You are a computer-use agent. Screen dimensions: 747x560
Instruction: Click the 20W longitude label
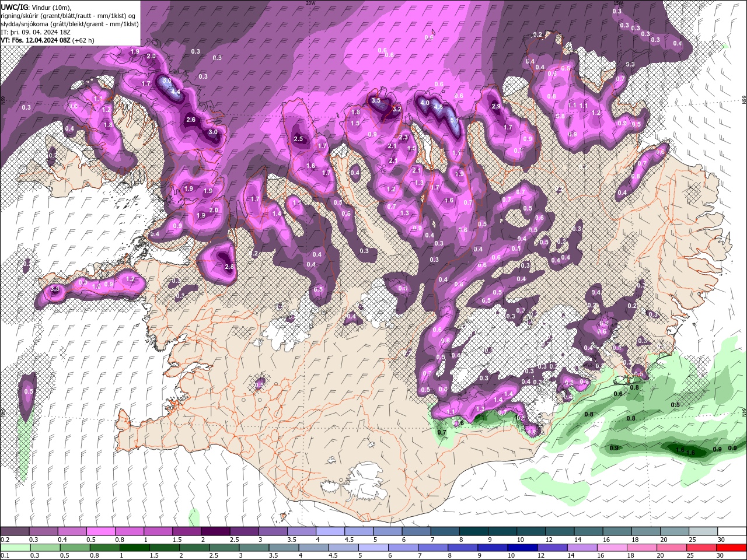click(310, 3)
